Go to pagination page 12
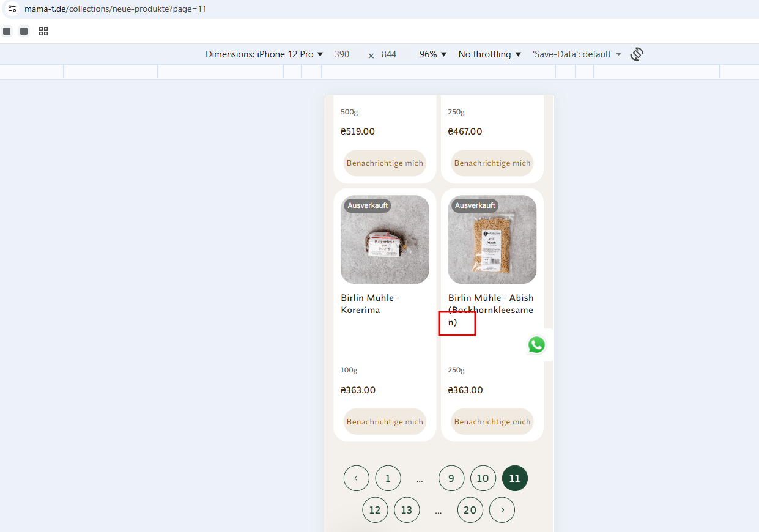 click(x=375, y=510)
